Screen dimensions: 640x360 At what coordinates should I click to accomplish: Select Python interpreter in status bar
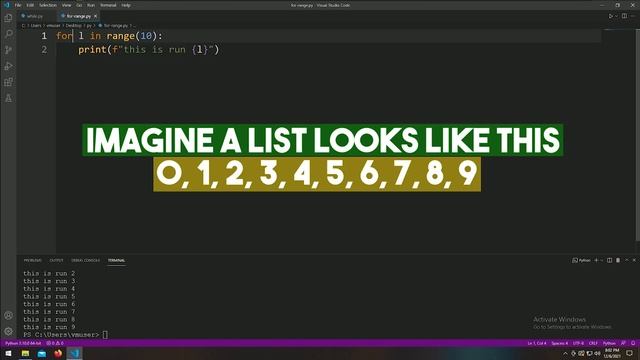pos(23,343)
